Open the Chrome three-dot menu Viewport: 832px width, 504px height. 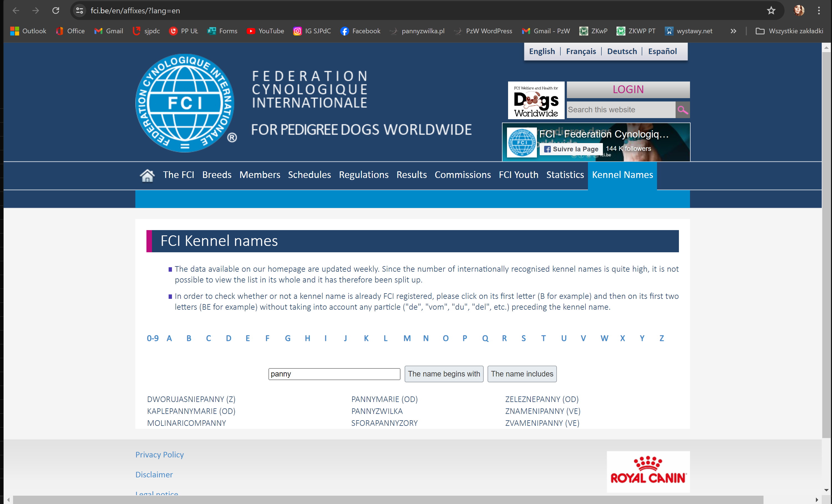(819, 11)
